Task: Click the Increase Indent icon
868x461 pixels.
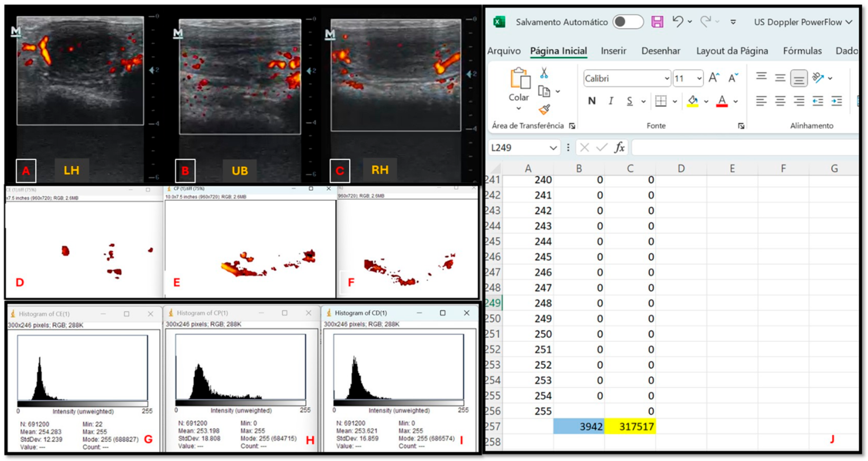Action: coord(837,101)
